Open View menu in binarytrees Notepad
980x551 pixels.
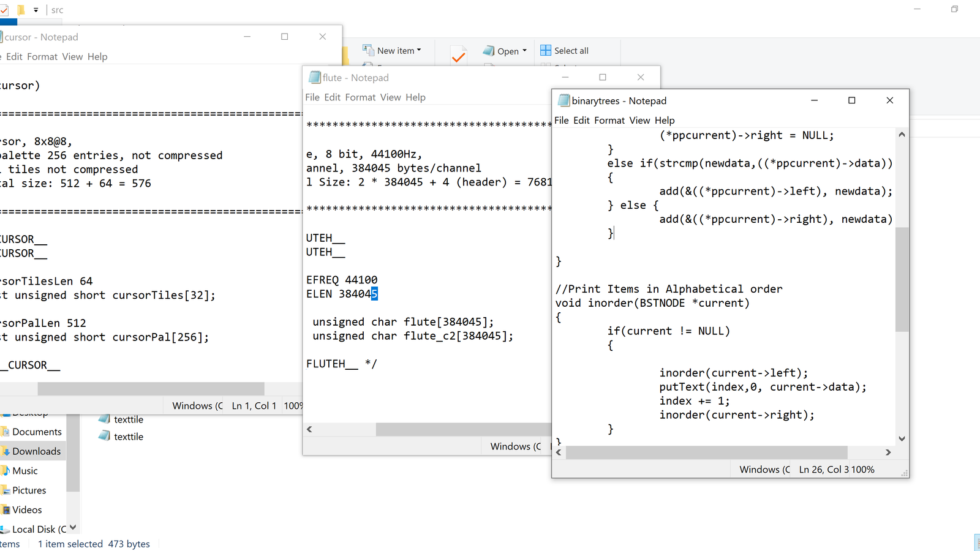point(639,121)
